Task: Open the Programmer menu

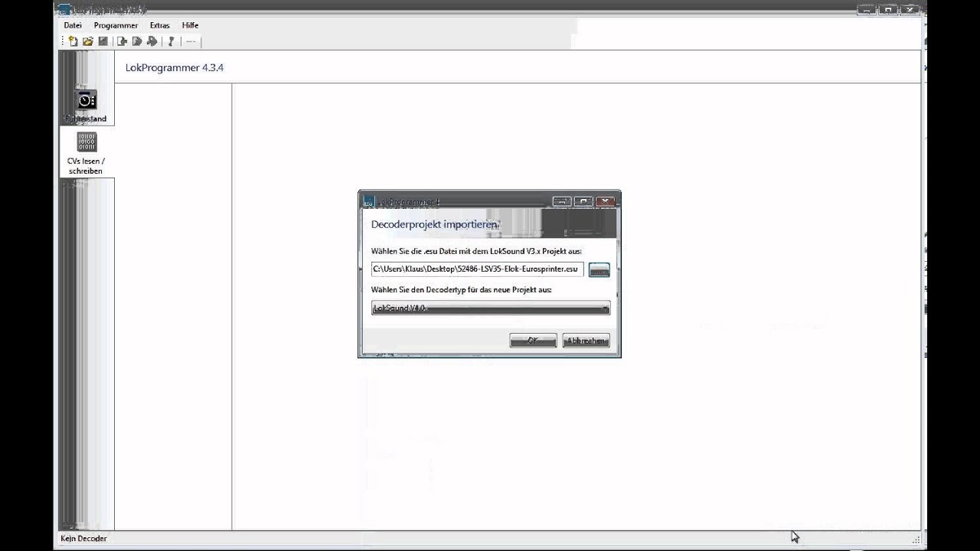Action: click(116, 25)
